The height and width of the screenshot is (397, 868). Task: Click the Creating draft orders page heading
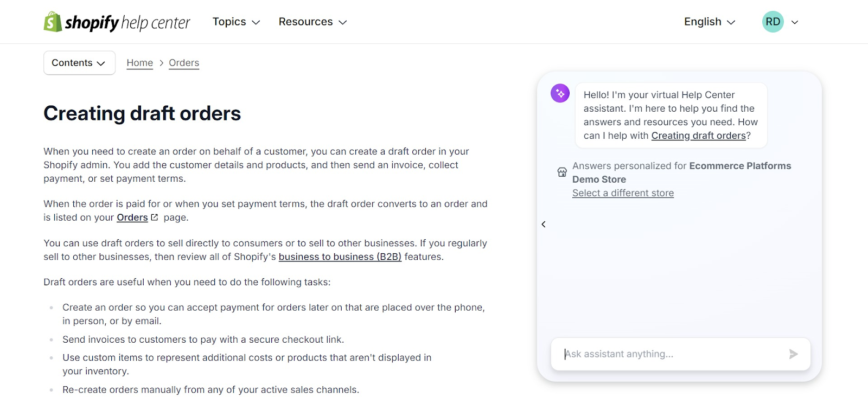pos(142,113)
